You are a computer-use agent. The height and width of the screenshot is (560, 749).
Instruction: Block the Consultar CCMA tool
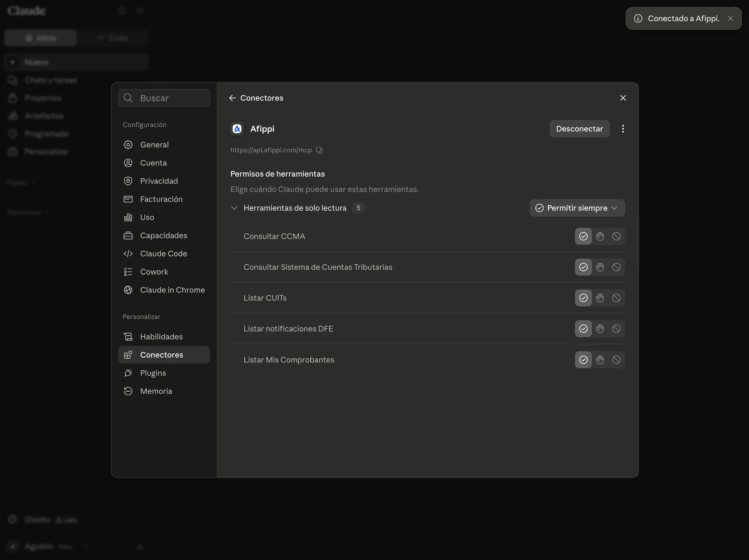(616, 237)
